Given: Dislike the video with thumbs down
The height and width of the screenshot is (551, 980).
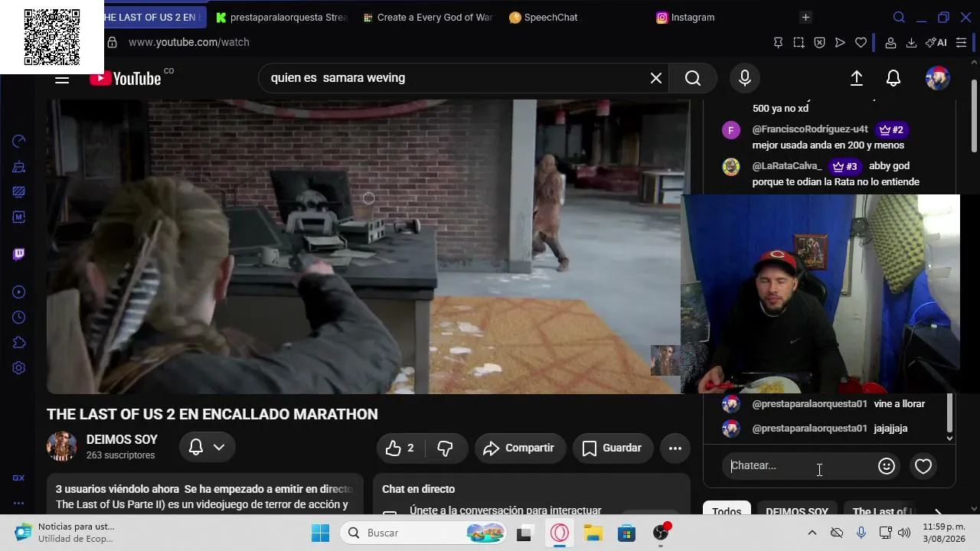Looking at the screenshot, I should [x=445, y=448].
